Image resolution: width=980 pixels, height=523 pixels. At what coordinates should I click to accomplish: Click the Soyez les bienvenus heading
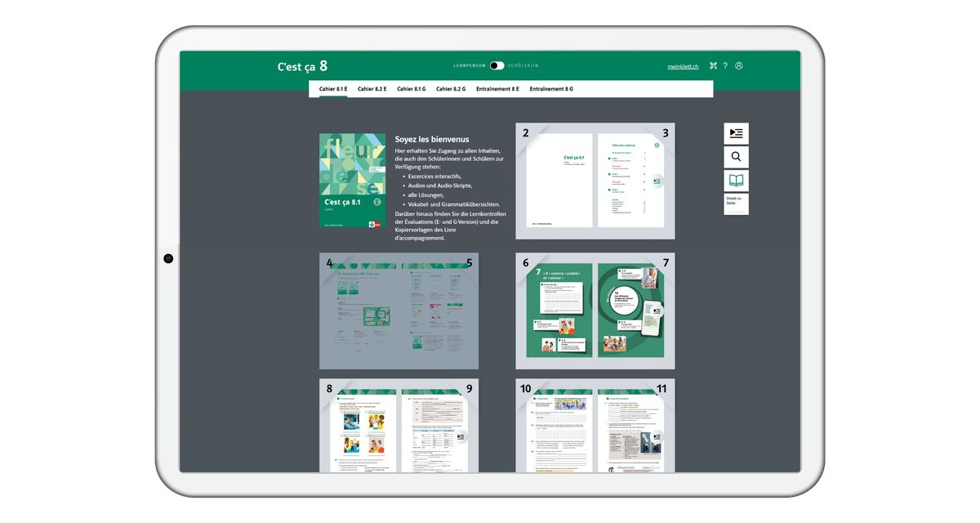pos(432,139)
